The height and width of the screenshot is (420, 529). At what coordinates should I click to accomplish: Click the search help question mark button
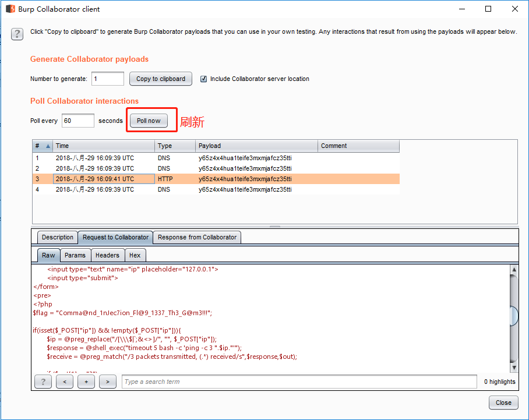[43, 382]
